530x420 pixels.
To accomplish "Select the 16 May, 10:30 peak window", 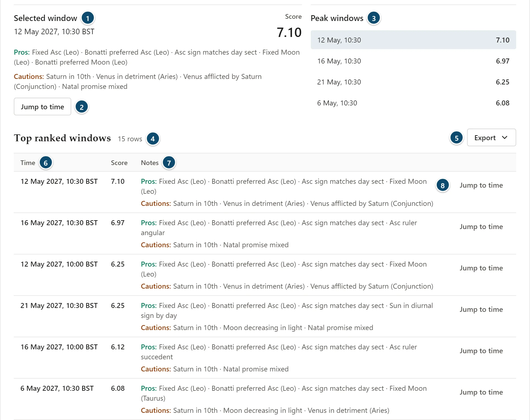I will tap(413, 61).
